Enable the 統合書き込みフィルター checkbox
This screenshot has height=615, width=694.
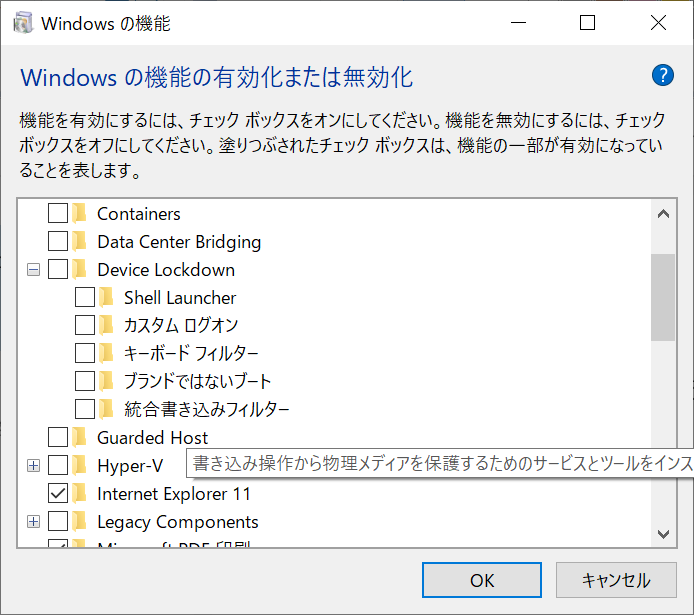(85, 409)
